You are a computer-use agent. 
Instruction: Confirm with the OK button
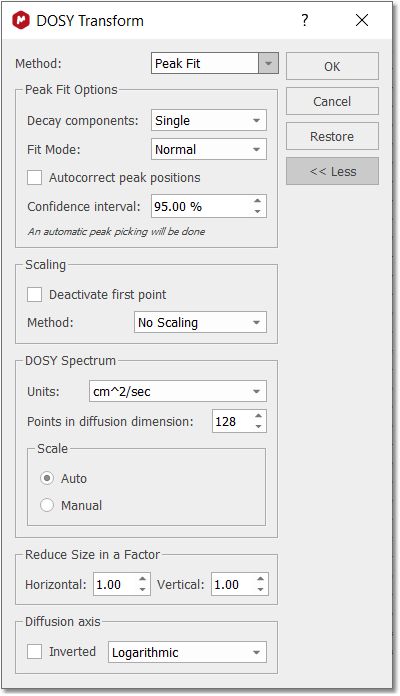332,67
